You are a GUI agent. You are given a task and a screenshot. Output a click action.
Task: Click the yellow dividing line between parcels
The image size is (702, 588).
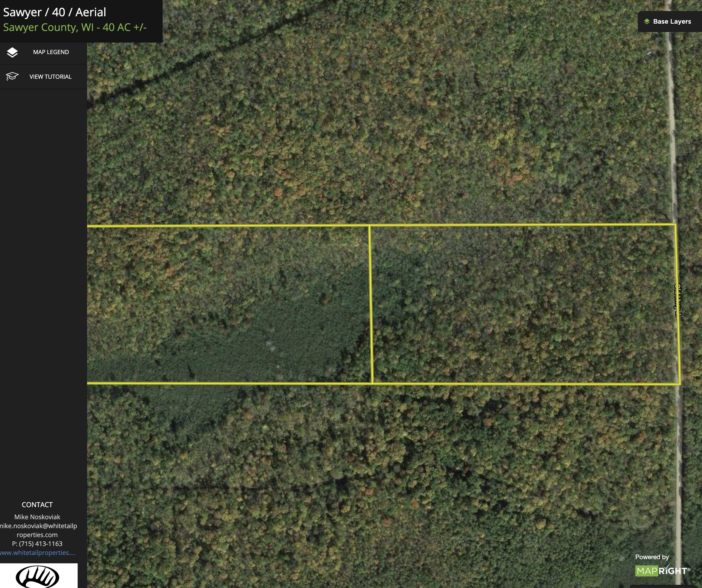371,304
